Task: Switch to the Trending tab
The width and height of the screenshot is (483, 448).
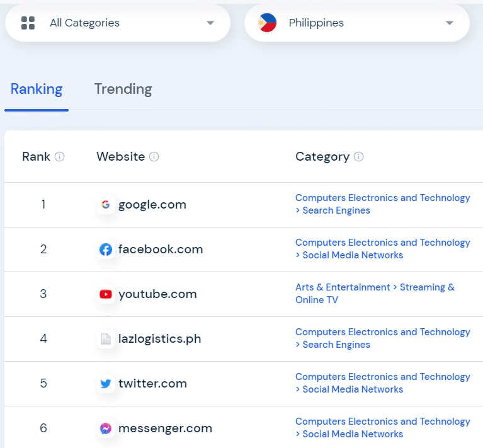Action: (x=123, y=89)
